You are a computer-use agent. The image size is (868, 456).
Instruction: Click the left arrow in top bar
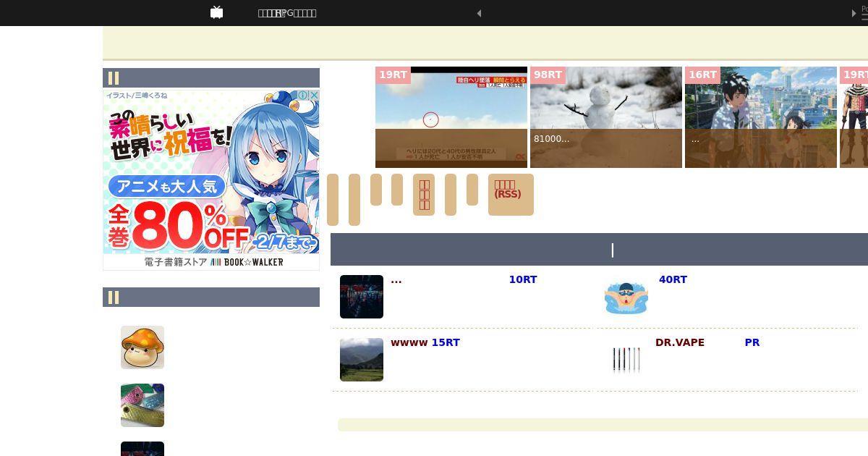(x=479, y=13)
